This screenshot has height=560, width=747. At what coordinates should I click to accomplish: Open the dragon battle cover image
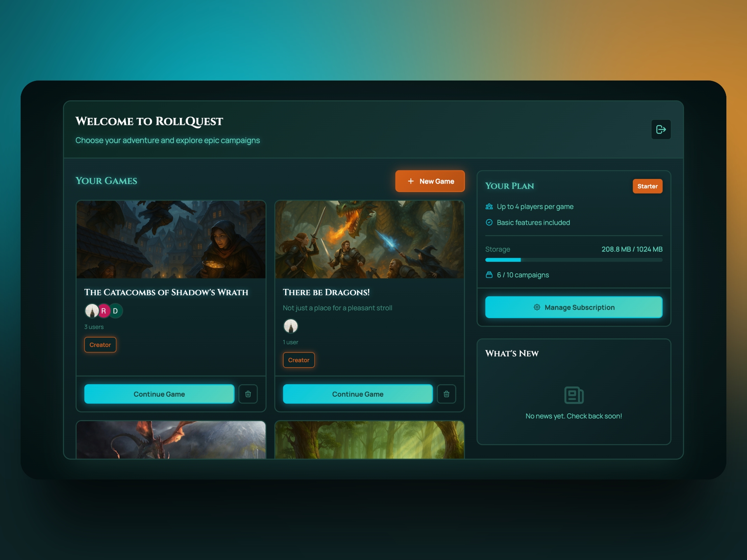369,239
